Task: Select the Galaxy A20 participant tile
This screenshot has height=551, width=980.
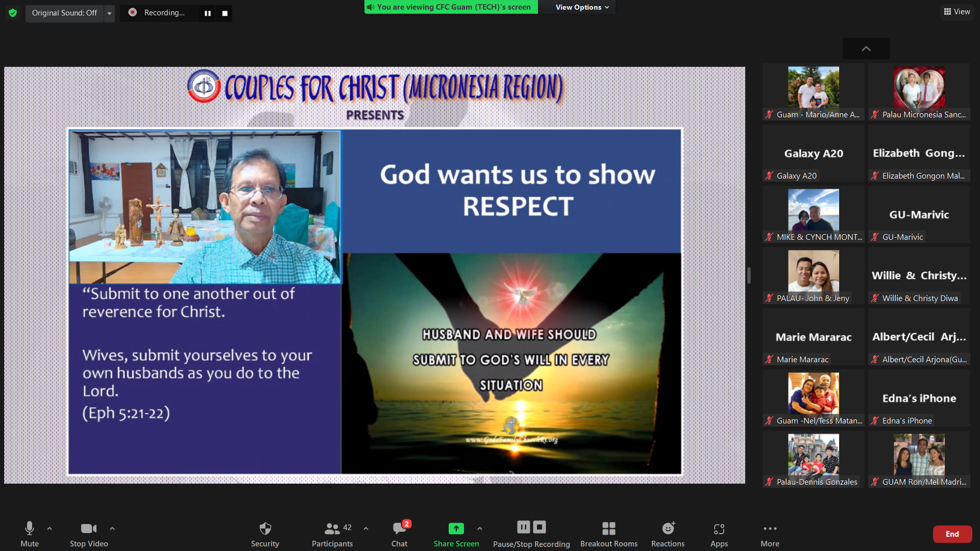Action: coord(814,153)
